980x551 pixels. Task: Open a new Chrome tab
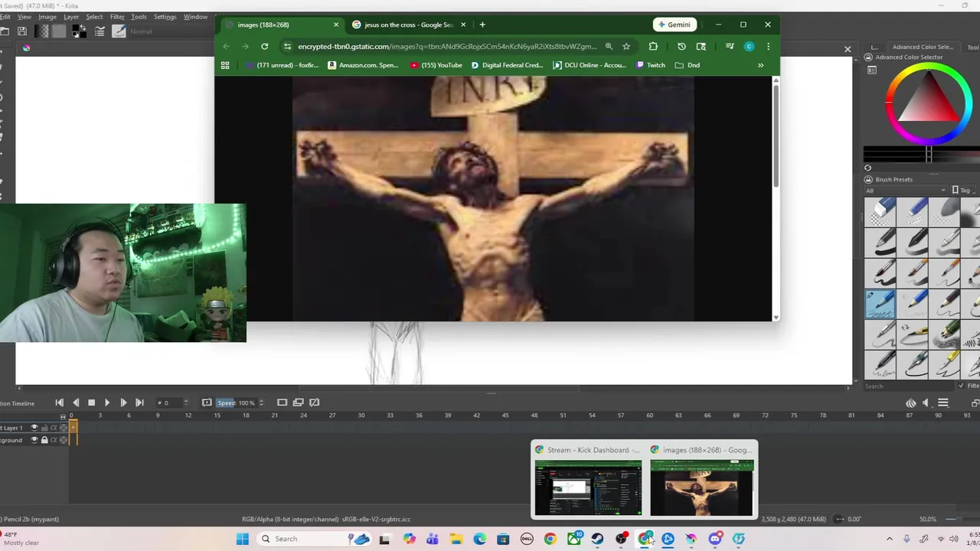[482, 24]
